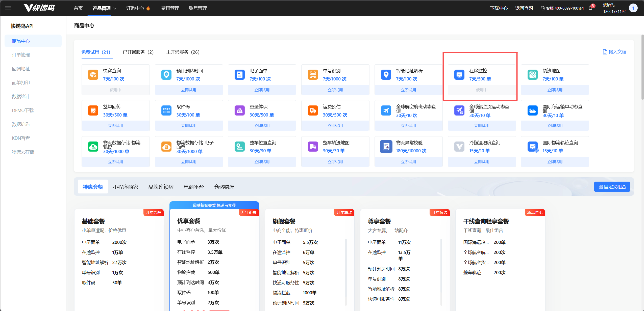Click 立即试用 under 物流异常校验
This screenshot has width=644, height=311.
(x=409, y=162)
